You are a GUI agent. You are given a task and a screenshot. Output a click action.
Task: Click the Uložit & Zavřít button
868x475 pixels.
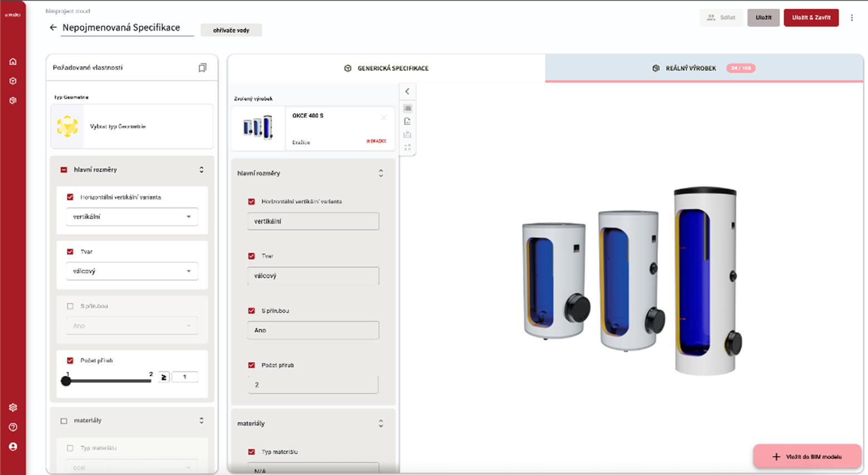pyautogui.click(x=811, y=17)
